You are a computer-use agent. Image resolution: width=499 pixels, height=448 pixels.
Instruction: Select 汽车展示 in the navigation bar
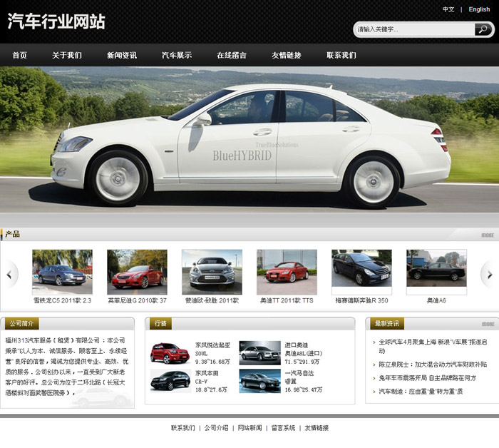(177, 56)
